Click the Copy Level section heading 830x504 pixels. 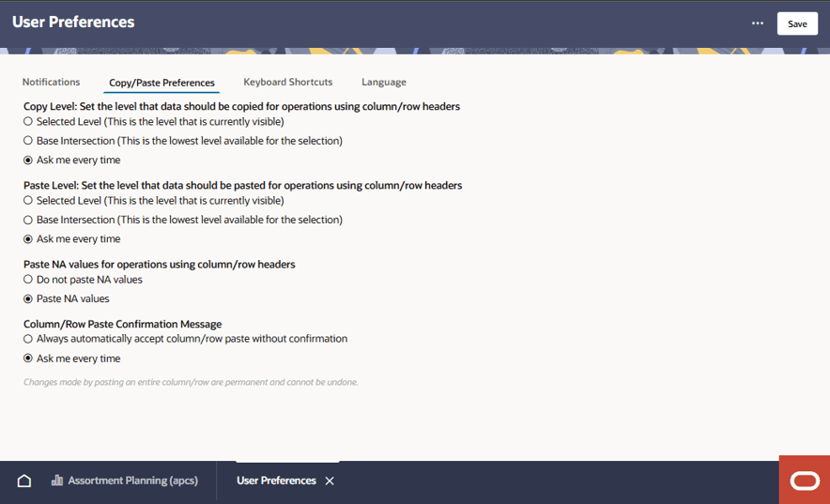(241, 106)
